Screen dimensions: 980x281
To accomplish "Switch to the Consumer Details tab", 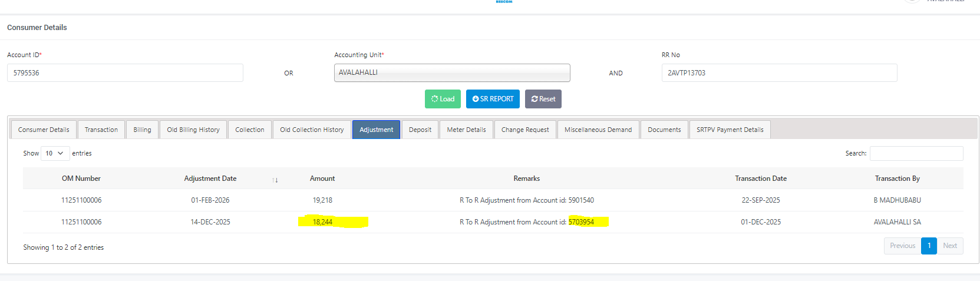I will (44, 130).
